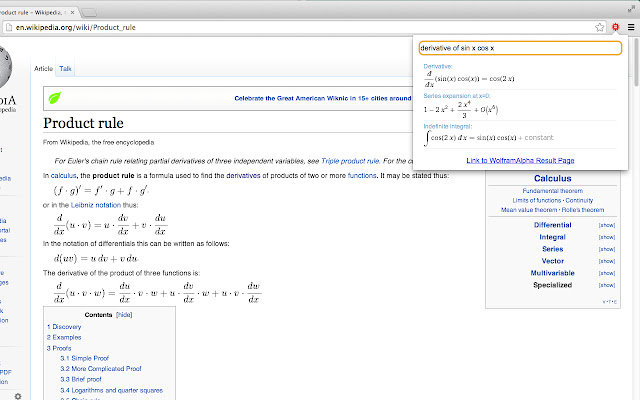Screen dimensions: 640x400
Task: Click the page vertical scrollbar thumb
Action: tap(636, 62)
